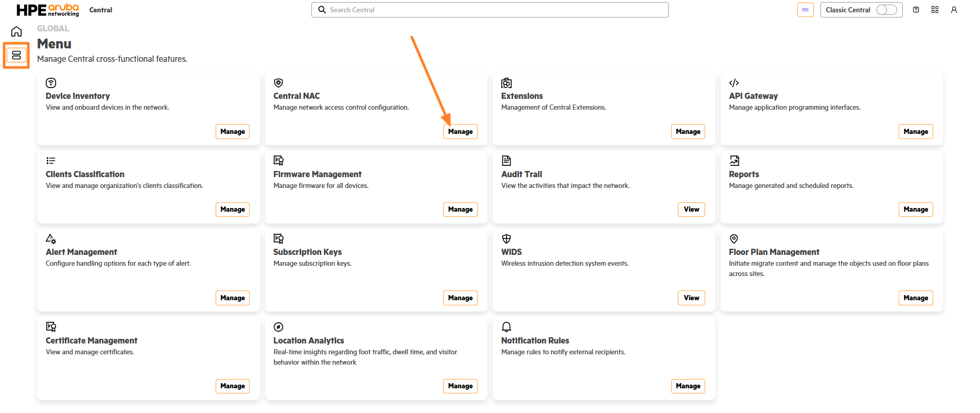Click Manage on Firmware Management card
The image size is (980, 413).
(x=460, y=210)
